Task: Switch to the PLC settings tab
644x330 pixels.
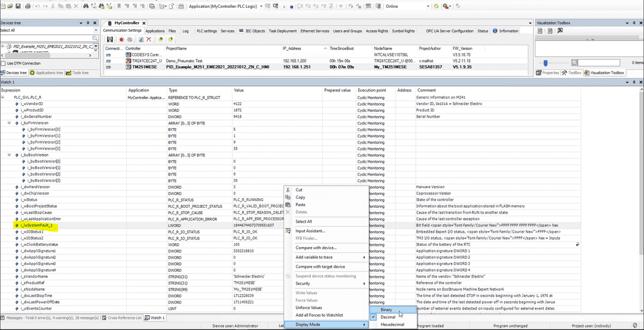Action: (207, 31)
